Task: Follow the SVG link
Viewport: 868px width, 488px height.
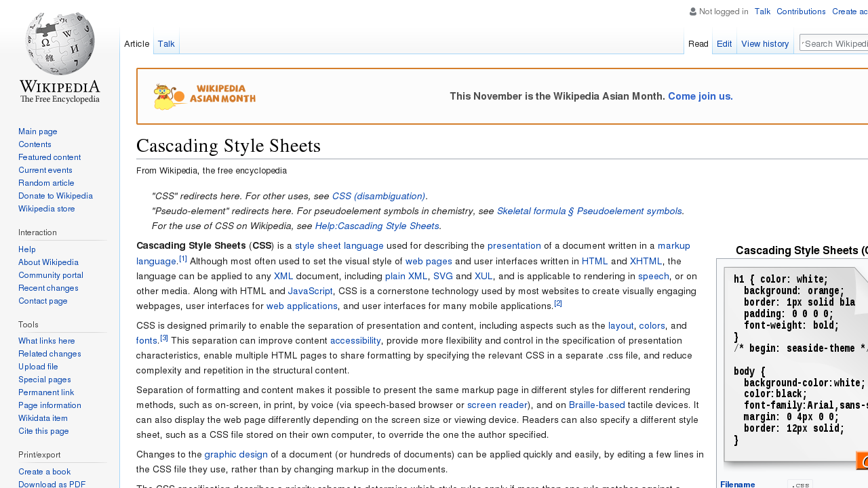Action: tap(443, 276)
